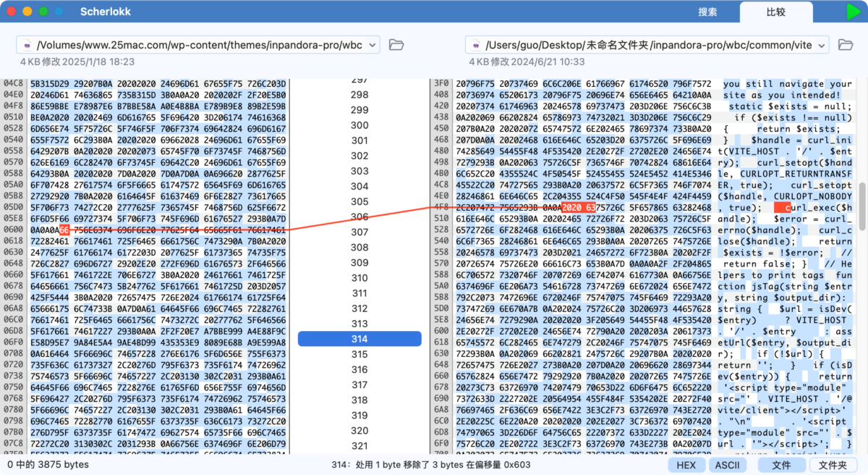The image size is (868, 475).
Task: Select difference 316 in the list
Action: coord(359,369)
